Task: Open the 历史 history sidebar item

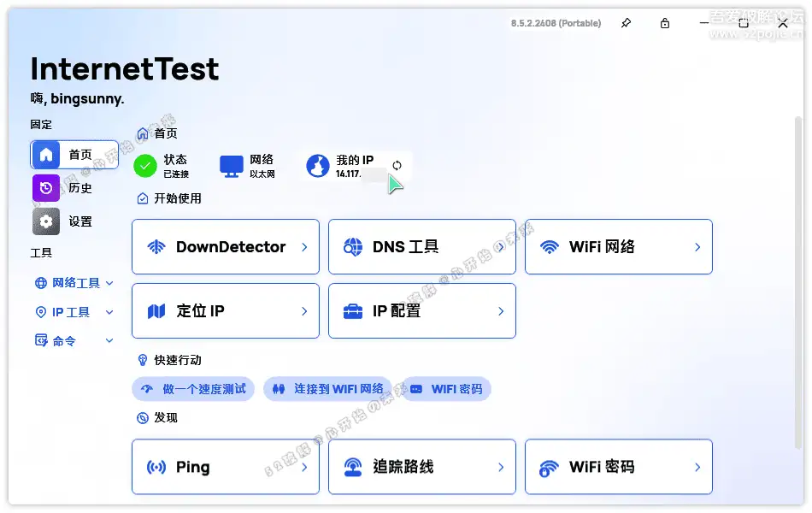Action: 74,187
